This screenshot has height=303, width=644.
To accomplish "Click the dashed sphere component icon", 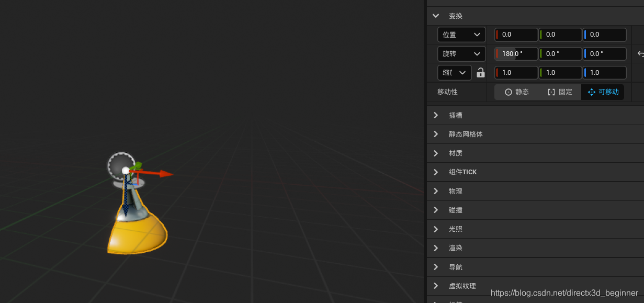I will [x=121, y=165].
